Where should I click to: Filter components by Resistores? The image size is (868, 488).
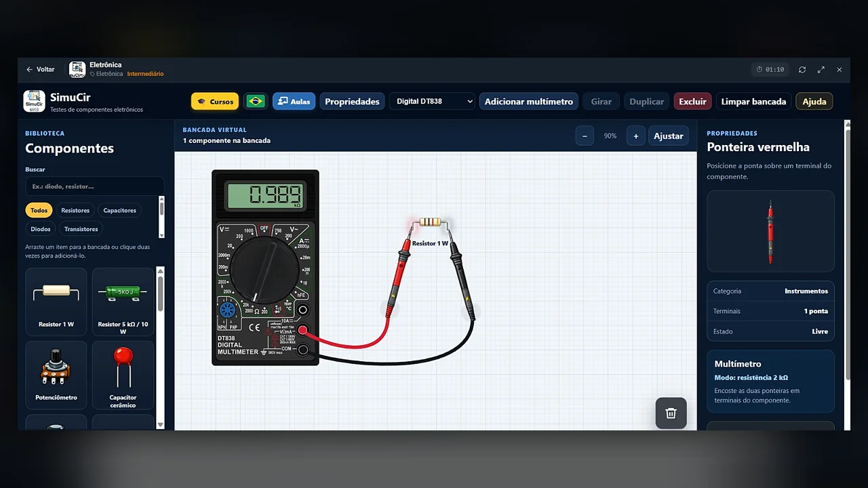click(75, 210)
